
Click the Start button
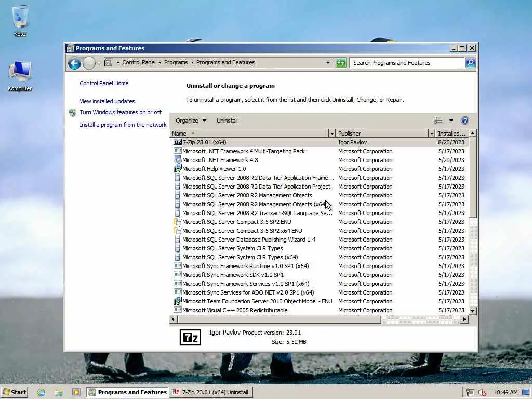[14, 392]
